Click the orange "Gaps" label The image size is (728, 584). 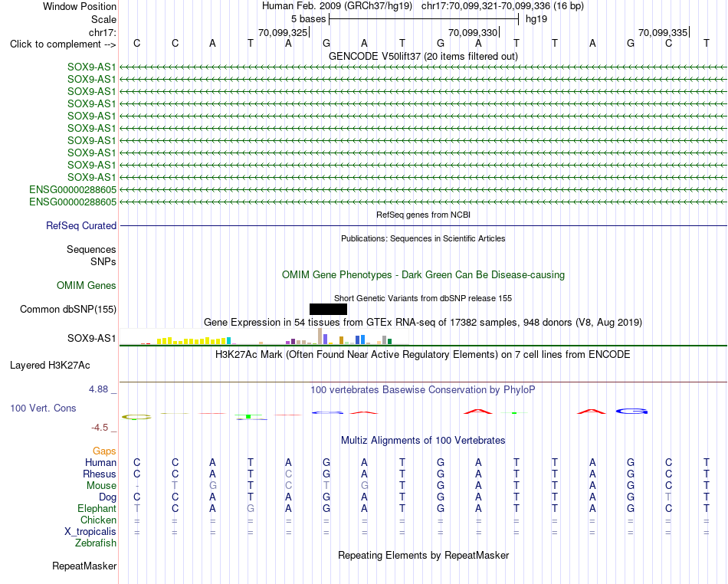[104, 451]
